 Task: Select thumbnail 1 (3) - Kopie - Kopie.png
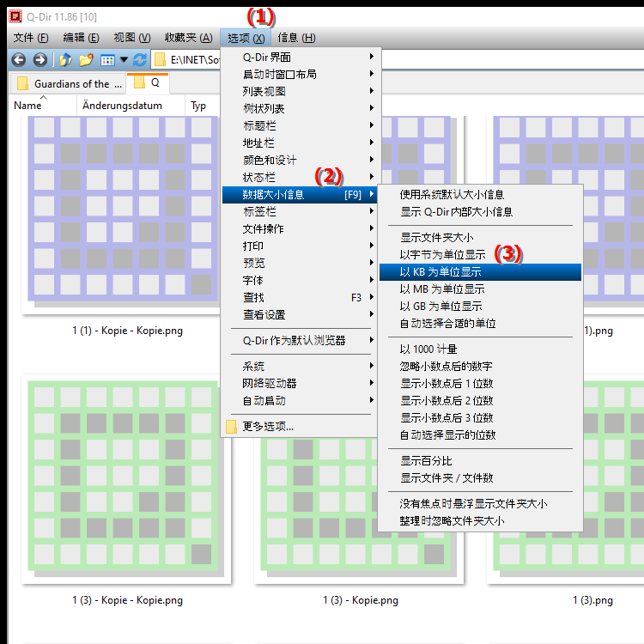[125, 479]
